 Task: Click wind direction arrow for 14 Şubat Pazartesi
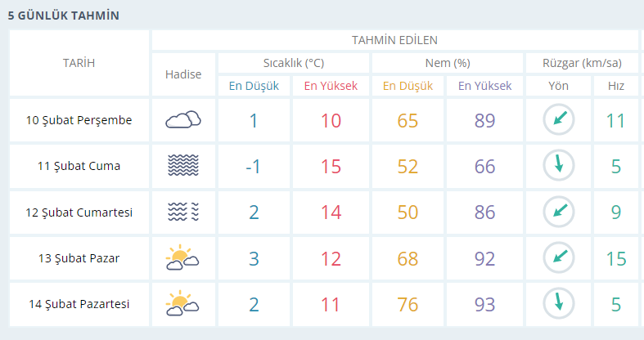[x=559, y=303]
